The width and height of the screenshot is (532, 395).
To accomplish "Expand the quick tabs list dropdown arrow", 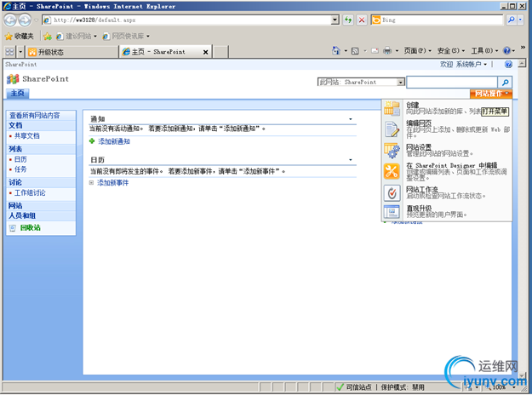I will point(20,52).
